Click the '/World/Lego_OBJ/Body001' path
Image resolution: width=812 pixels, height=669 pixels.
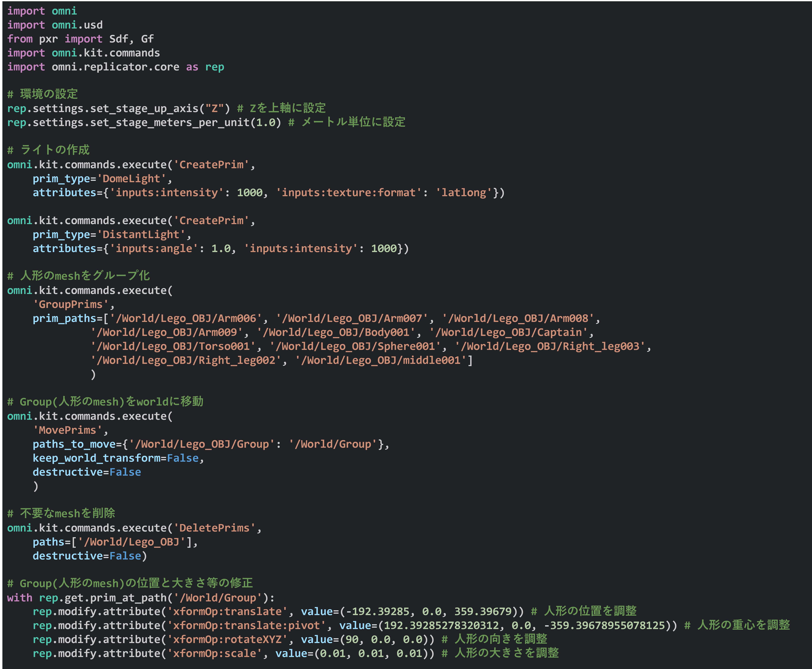coord(336,333)
